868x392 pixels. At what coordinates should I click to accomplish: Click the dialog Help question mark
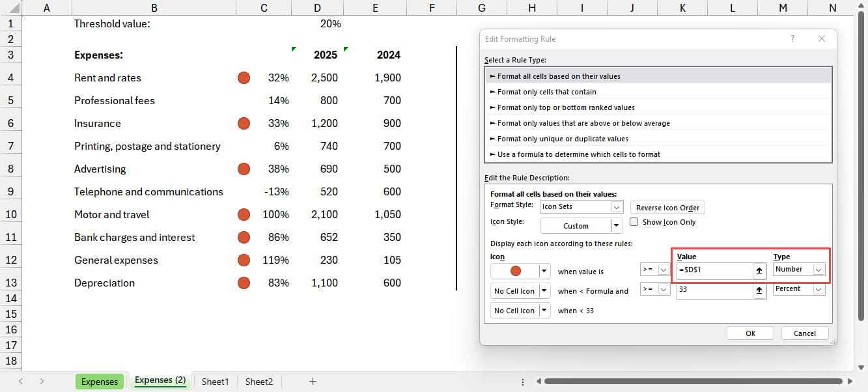coord(792,39)
